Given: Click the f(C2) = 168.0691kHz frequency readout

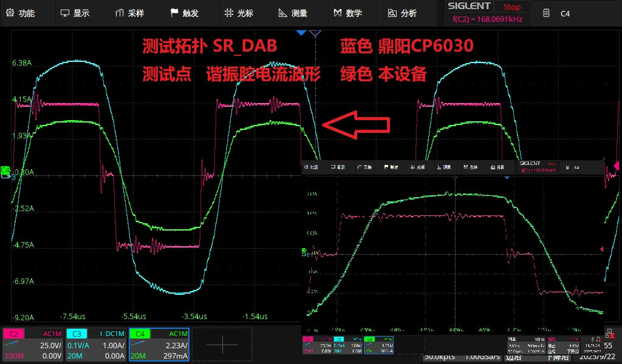Looking at the screenshot, I should click(x=488, y=19).
